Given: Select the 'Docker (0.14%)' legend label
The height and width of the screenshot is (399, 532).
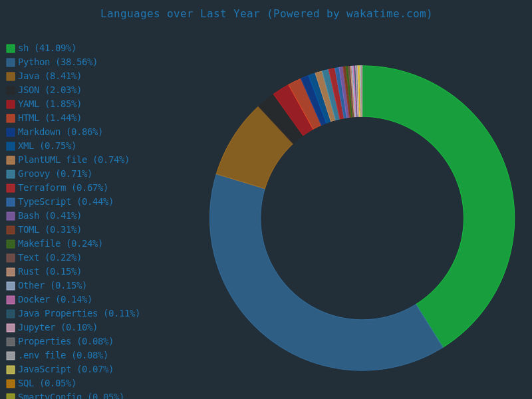Looking at the screenshot, I should [x=55, y=299].
